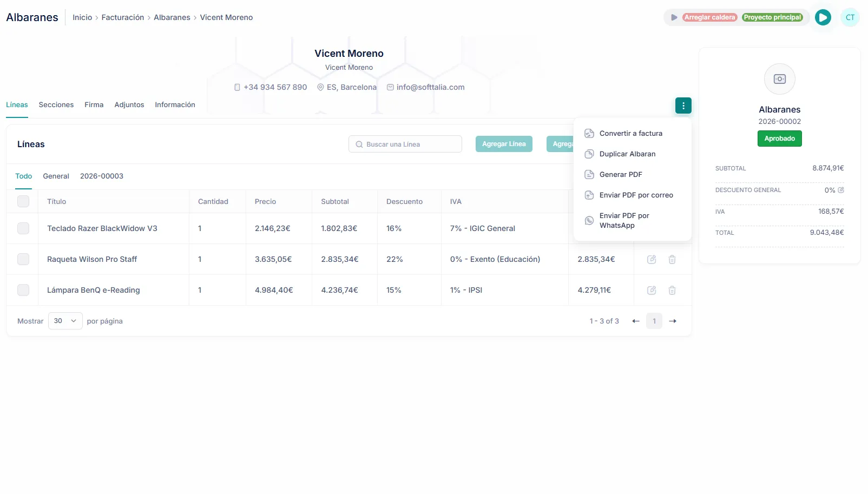Image resolution: width=868 pixels, height=494 pixels.
Task: Click the three-dot options menu button
Action: click(683, 106)
